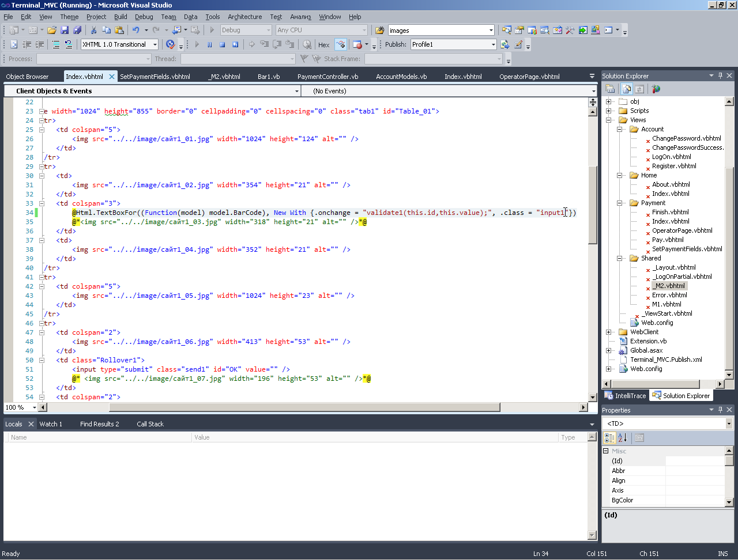
Task: Click the Paste clipboard icon
Action: (x=119, y=30)
